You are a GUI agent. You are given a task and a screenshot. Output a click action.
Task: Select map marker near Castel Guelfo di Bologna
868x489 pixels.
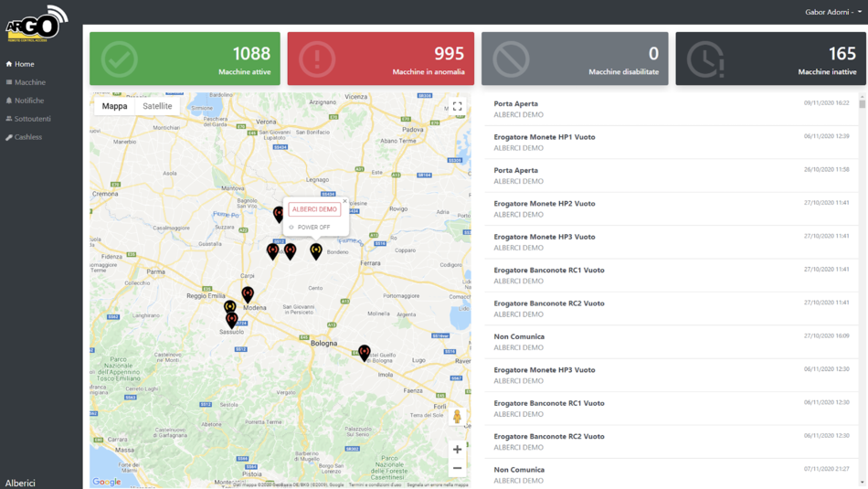coord(365,353)
